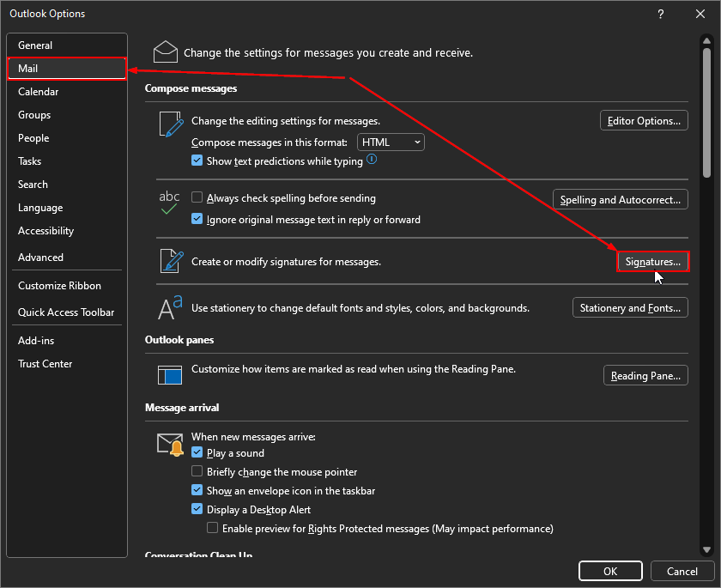Viewport: 721px width, 588px height.
Task: Open Customize Ribbon settings
Action: click(x=67, y=286)
